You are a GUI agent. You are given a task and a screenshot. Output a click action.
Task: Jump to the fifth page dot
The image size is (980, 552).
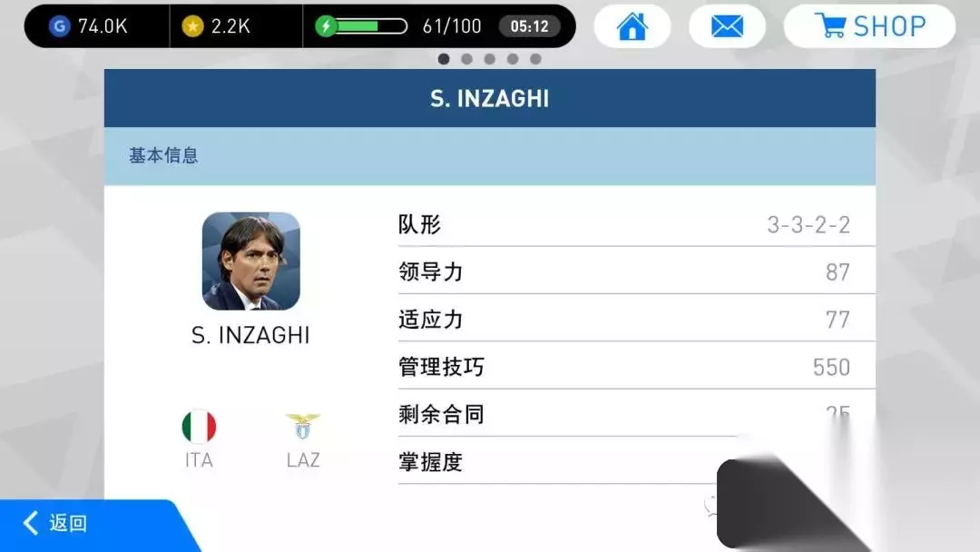click(x=535, y=59)
